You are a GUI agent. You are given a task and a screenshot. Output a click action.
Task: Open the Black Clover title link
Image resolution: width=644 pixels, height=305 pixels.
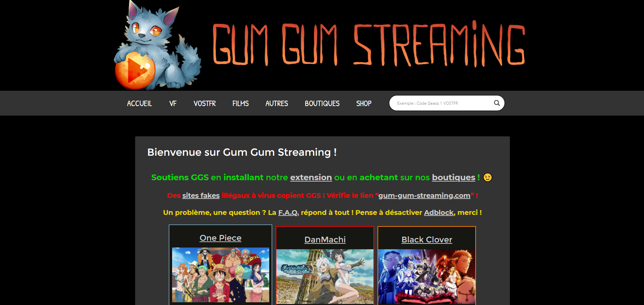tap(427, 240)
